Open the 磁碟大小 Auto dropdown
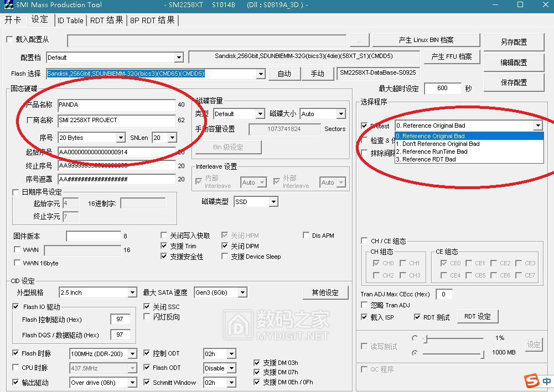This screenshot has width=554, height=392. pos(341,113)
